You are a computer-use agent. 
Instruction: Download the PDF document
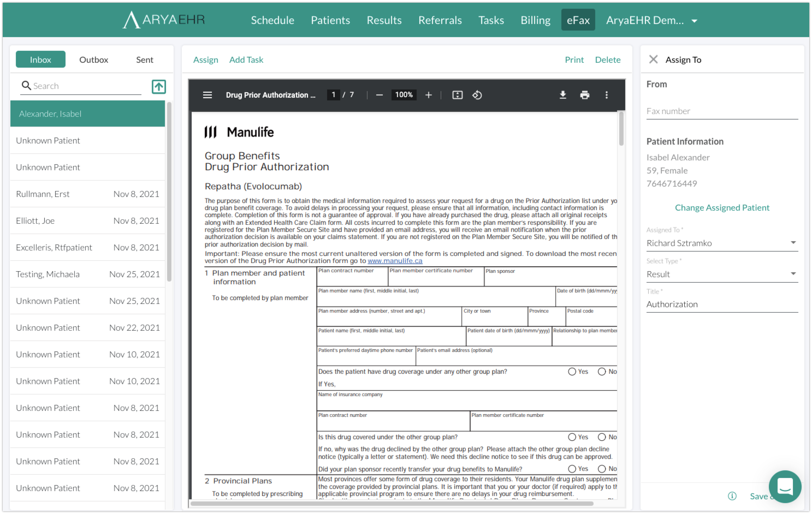[x=562, y=95]
